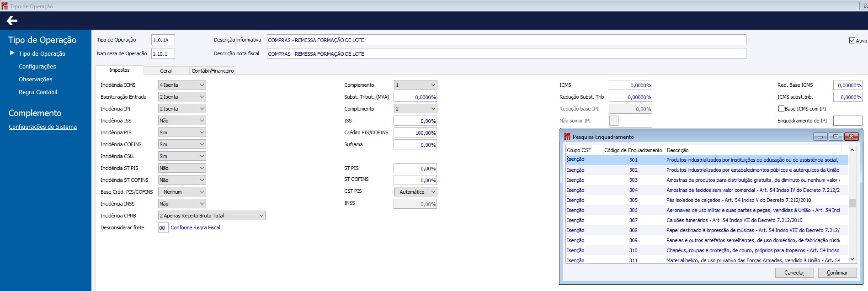
Task: Select Aeronaves de uso militar row 306
Action: 707,210
